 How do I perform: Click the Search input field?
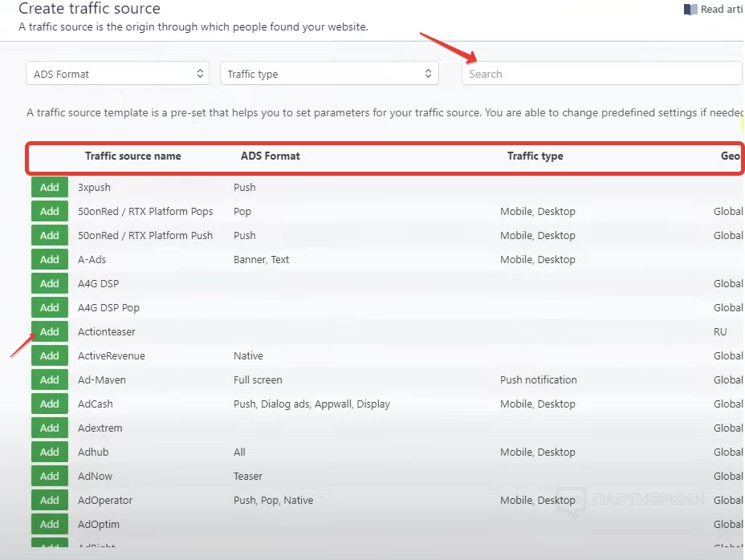pyautogui.click(x=600, y=74)
